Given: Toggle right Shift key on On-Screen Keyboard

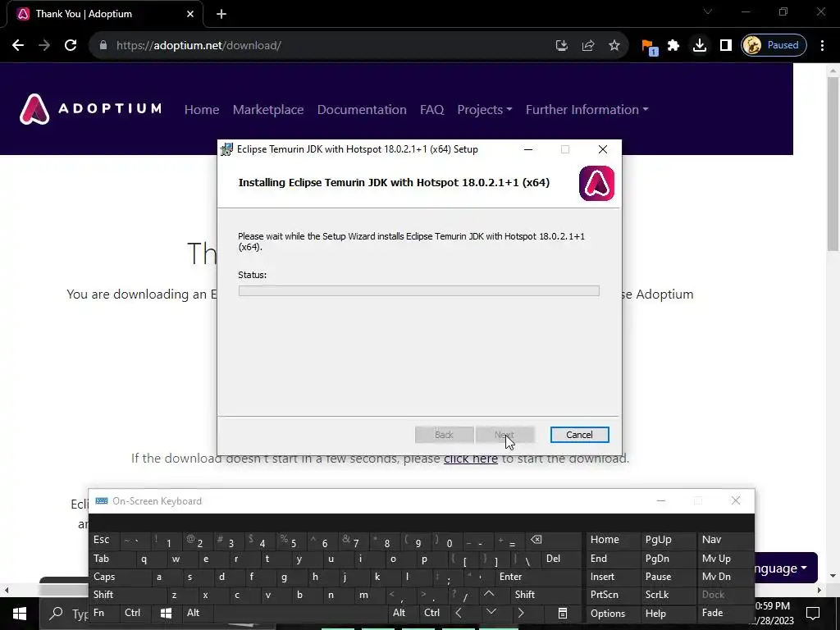Looking at the screenshot, I should click(546, 595).
